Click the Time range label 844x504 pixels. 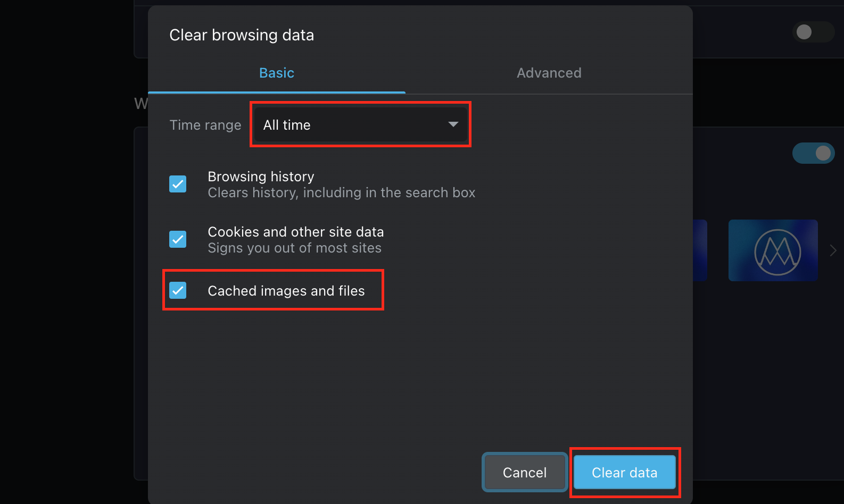click(x=205, y=125)
